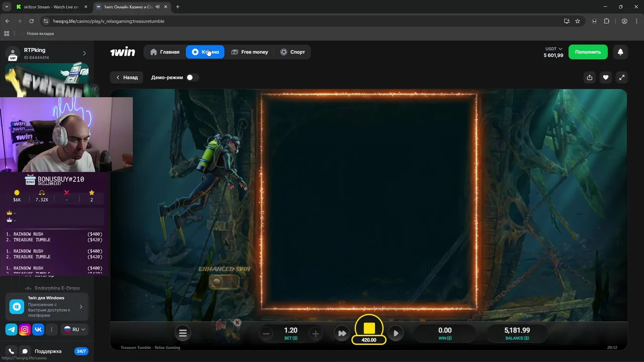Open the Free money tab
Screen dimensions: 644x362
pyautogui.click(x=250, y=52)
